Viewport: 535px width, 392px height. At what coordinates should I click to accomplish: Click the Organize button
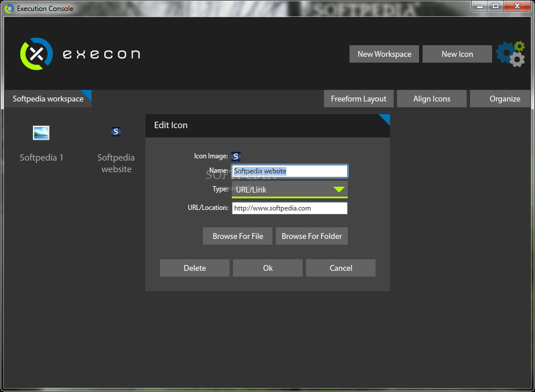[x=500, y=99]
